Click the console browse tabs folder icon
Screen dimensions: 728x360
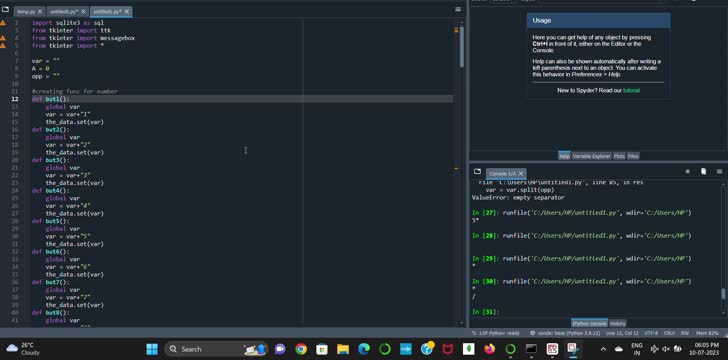click(477, 171)
